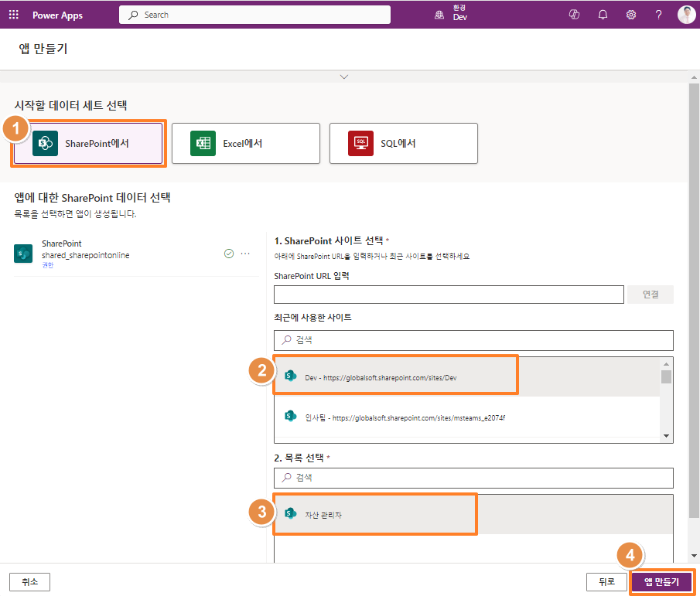
Task: Click the 권한 link under connection
Action: click(x=48, y=265)
